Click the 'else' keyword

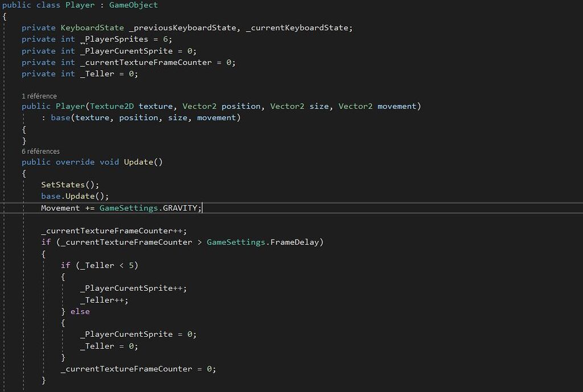point(80,311)
